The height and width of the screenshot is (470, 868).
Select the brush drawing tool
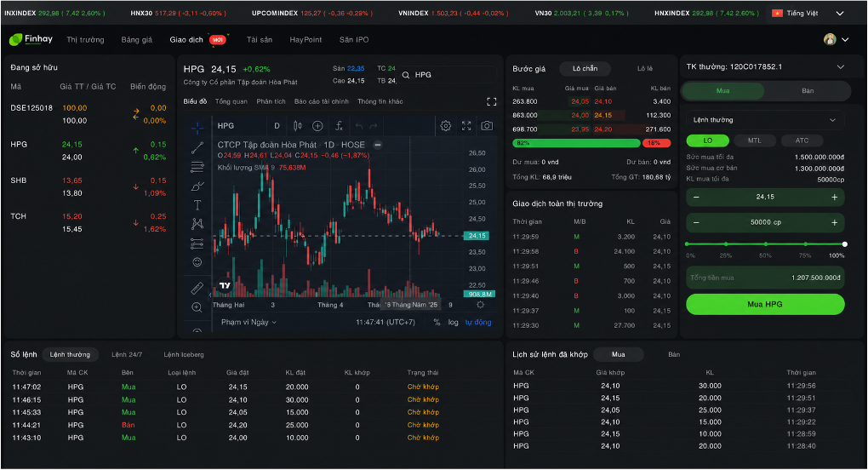pyautogui.click(x=197, y=186)
